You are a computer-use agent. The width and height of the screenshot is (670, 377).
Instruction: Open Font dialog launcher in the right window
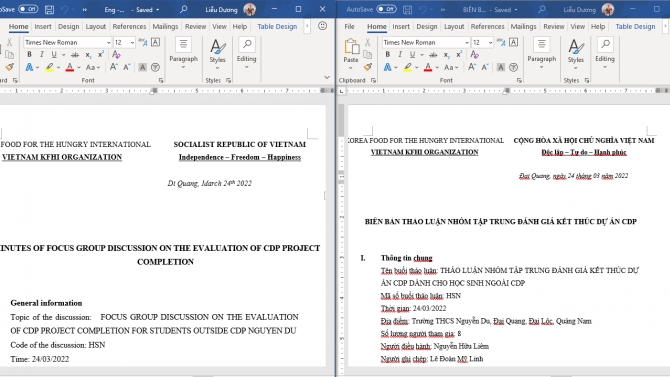(x=519, y=80)
